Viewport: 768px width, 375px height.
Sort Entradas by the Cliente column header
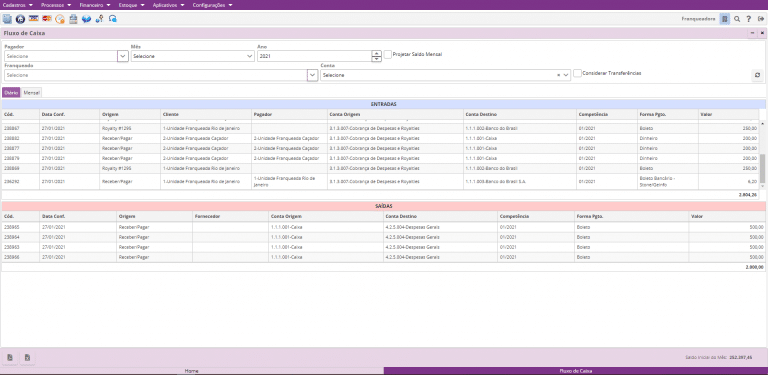tap(206, 114)
